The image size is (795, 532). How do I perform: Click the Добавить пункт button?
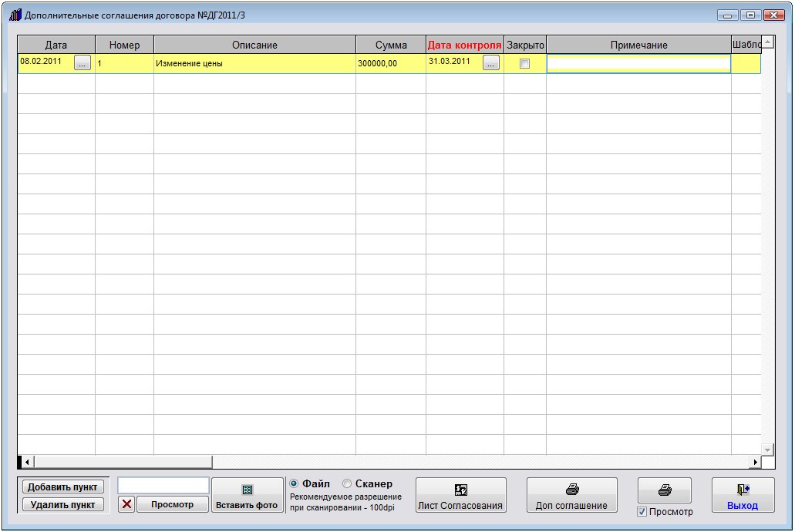[62, 487]
